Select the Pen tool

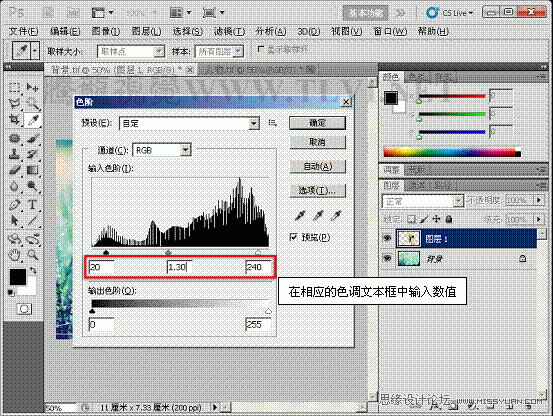pos(14,204)
